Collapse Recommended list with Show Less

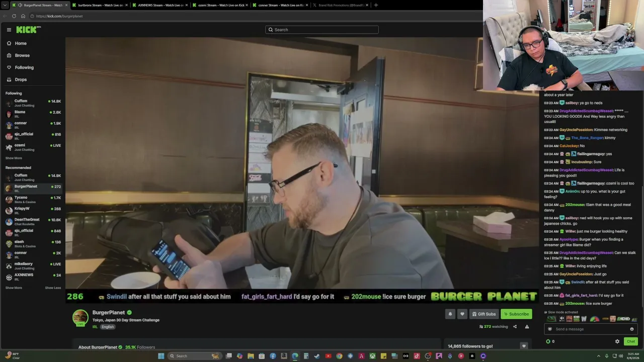point(53,288)
